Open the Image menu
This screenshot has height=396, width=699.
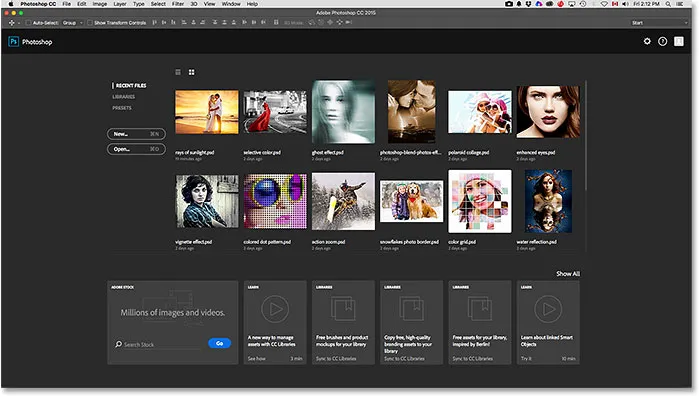pyautogui.click(x=99, y=4)
